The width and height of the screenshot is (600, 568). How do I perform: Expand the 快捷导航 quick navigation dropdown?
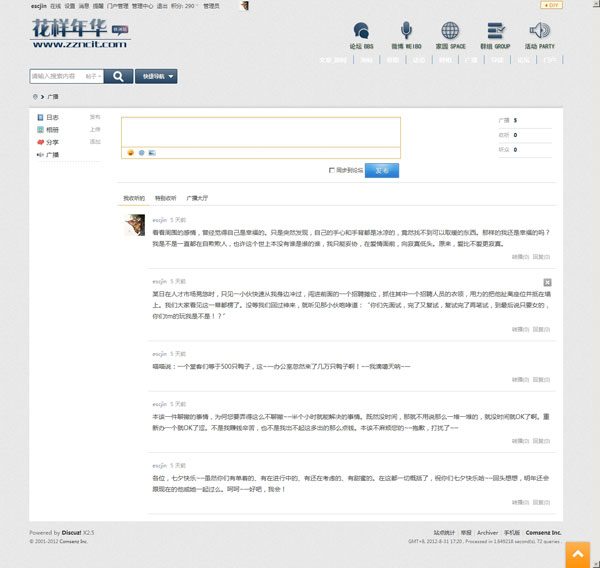158,76
